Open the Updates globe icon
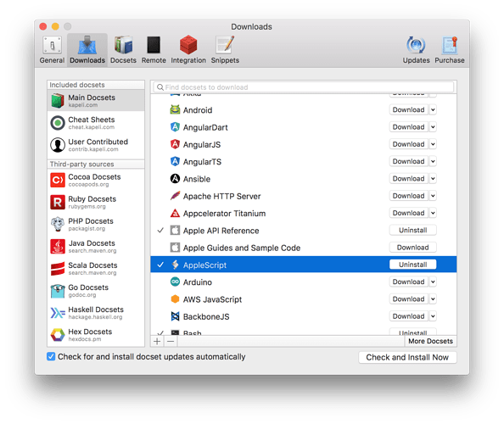 416,45
